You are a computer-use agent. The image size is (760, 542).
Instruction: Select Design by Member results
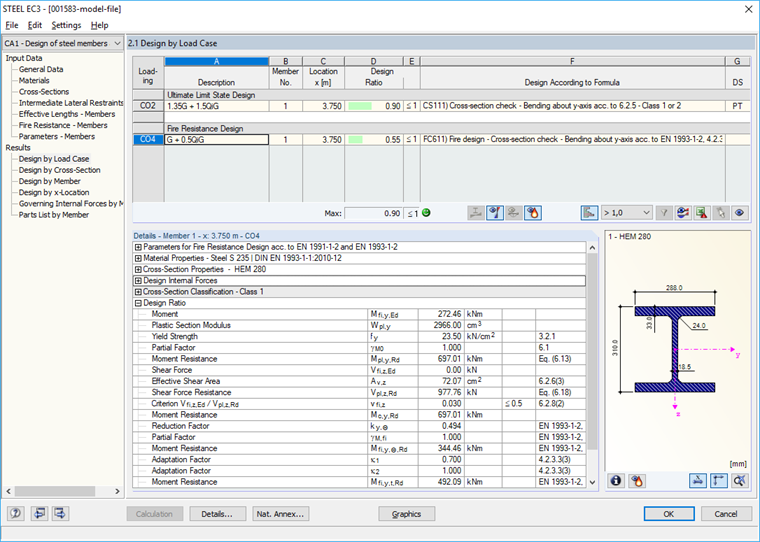point(49,181)
